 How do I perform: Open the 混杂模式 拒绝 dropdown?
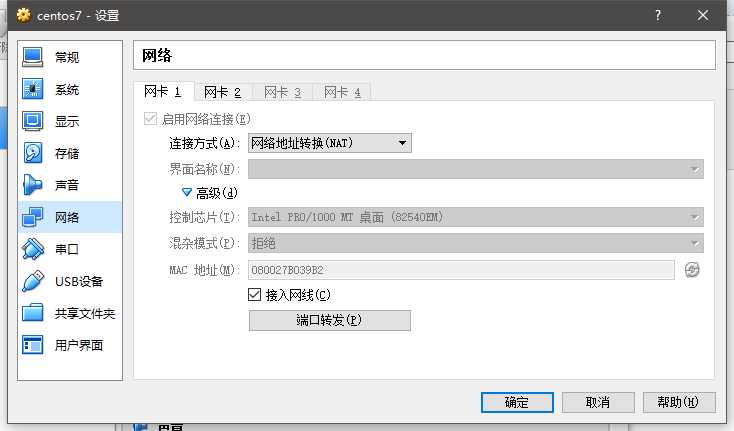point(476,243)
